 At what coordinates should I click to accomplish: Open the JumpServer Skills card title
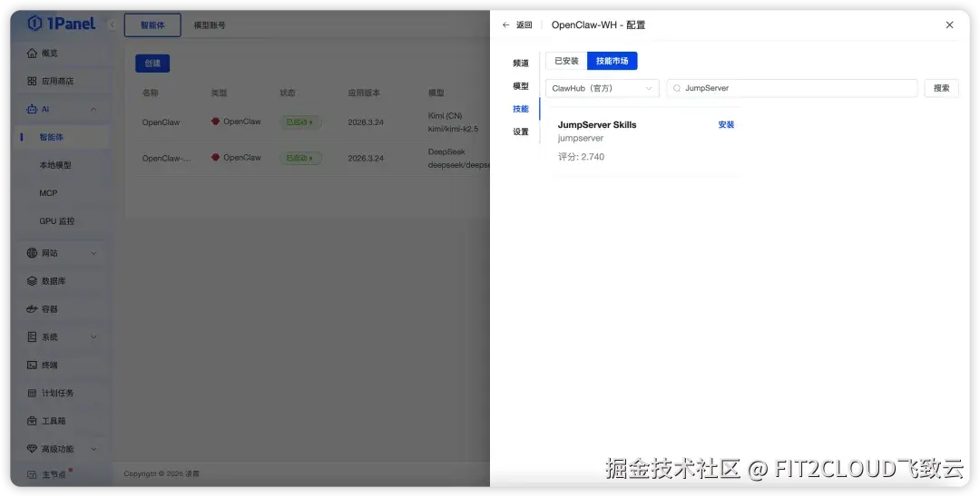coord(597,125)
